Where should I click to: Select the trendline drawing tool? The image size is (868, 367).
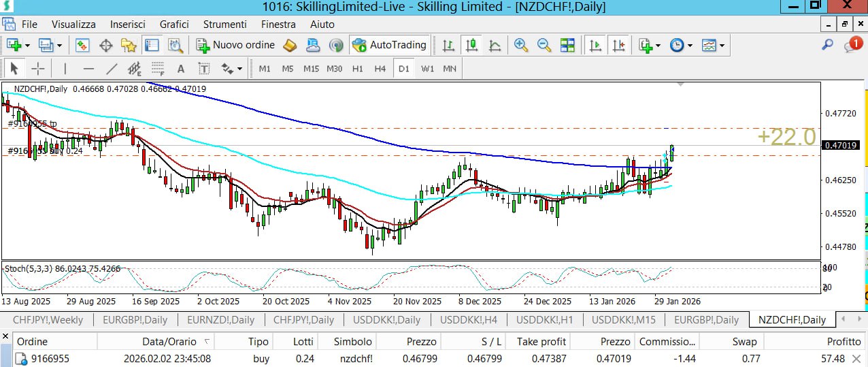pos(112,69)
